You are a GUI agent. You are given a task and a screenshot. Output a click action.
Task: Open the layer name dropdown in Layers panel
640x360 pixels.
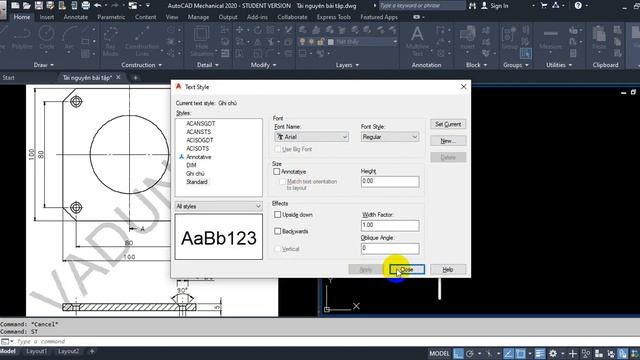tap(365, 42)
